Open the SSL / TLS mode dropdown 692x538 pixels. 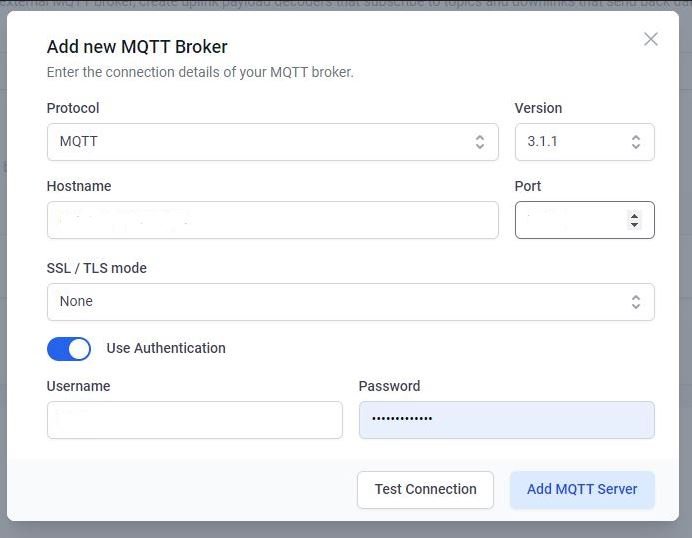tap(350, 302)
